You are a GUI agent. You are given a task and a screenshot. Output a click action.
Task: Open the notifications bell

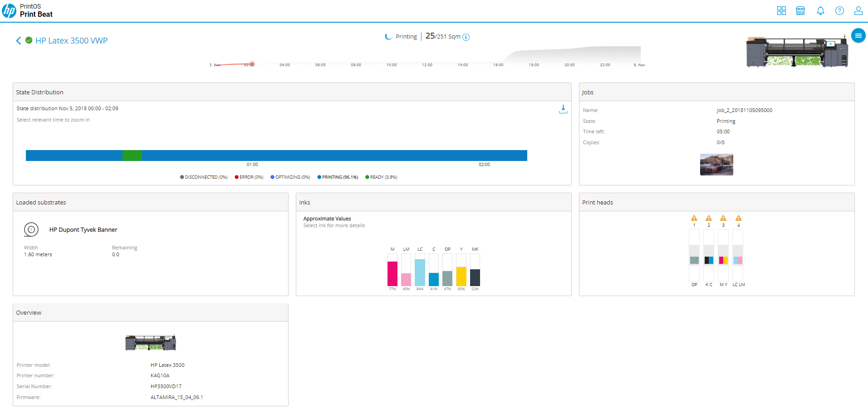820,11
